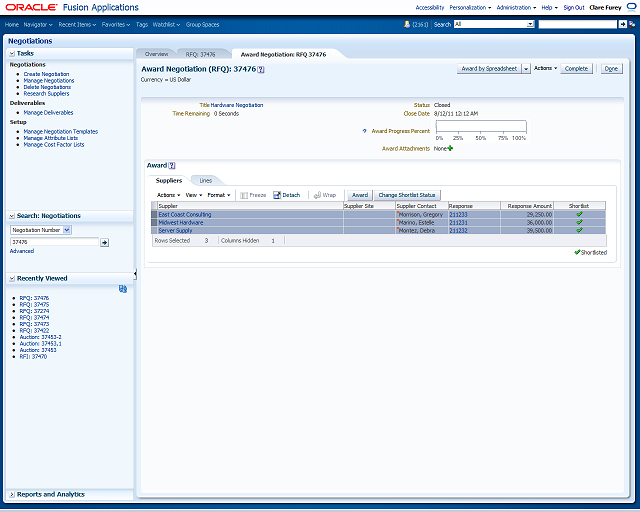Screen dimensions: 640x512
Task: Run negotiation number search arrow
Action: 104,243
